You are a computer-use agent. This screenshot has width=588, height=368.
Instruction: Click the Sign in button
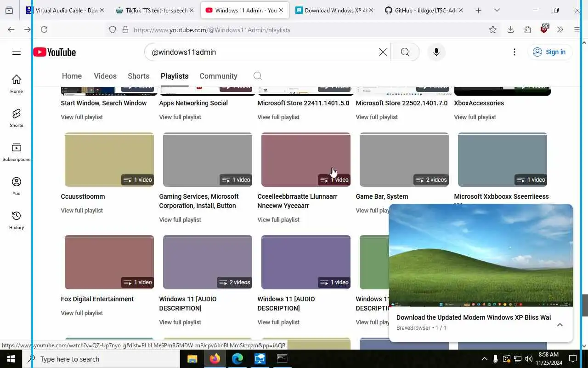(x=549, y=52)
